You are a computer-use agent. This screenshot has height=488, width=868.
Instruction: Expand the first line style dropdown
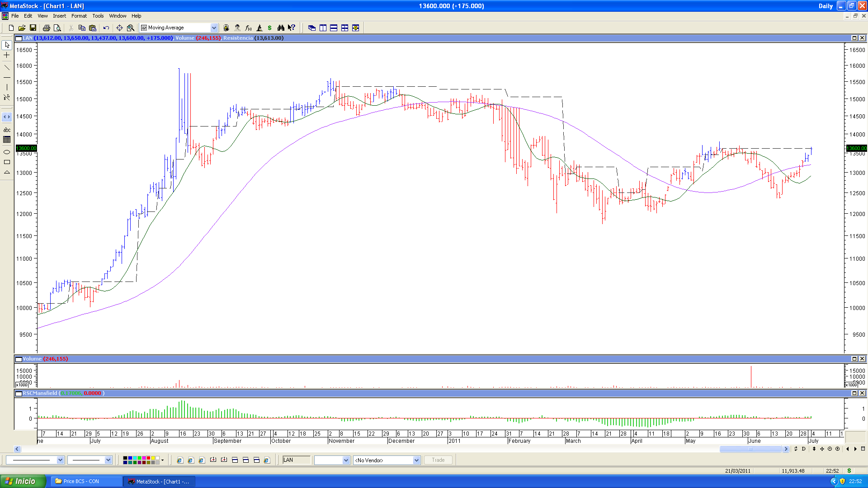point(60,460)
